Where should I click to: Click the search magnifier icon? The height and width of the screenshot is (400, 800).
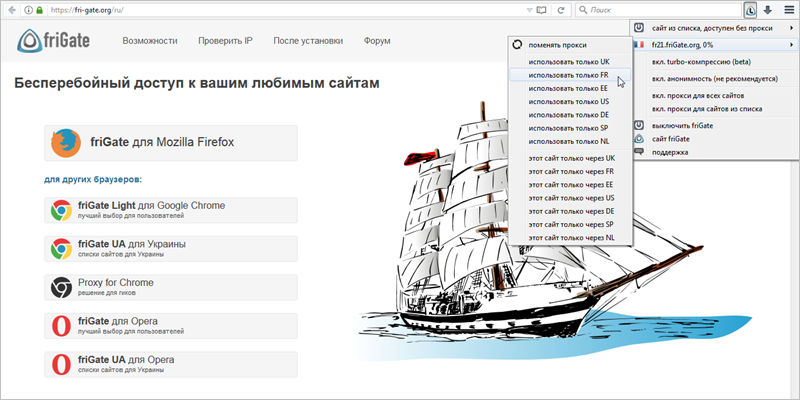[x=583, y=10]
